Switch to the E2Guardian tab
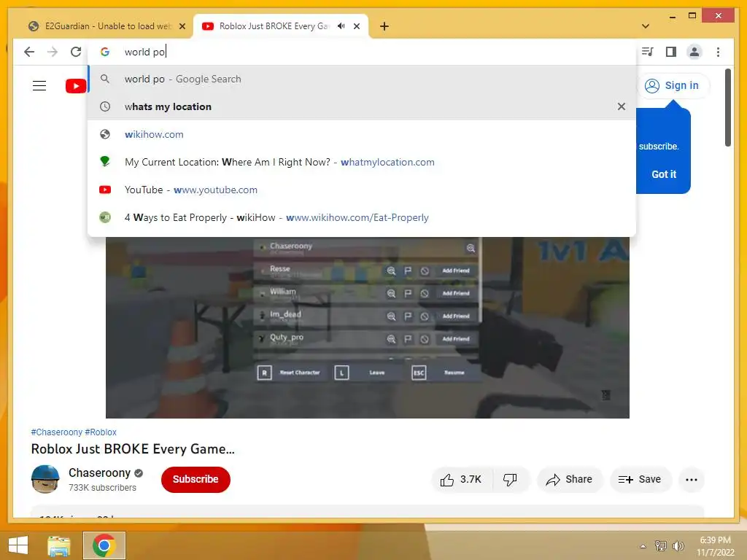The width and height of the screenshot is (747, 560). click(107, 26)
